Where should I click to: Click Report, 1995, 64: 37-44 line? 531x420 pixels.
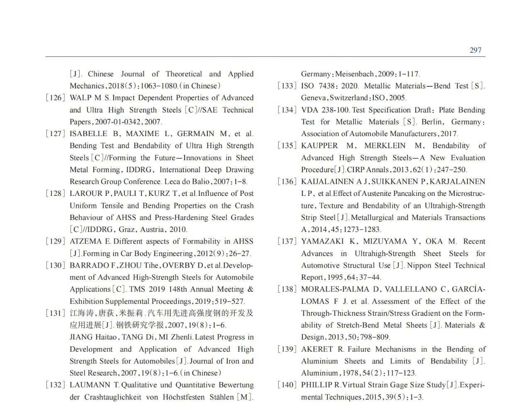341,277
